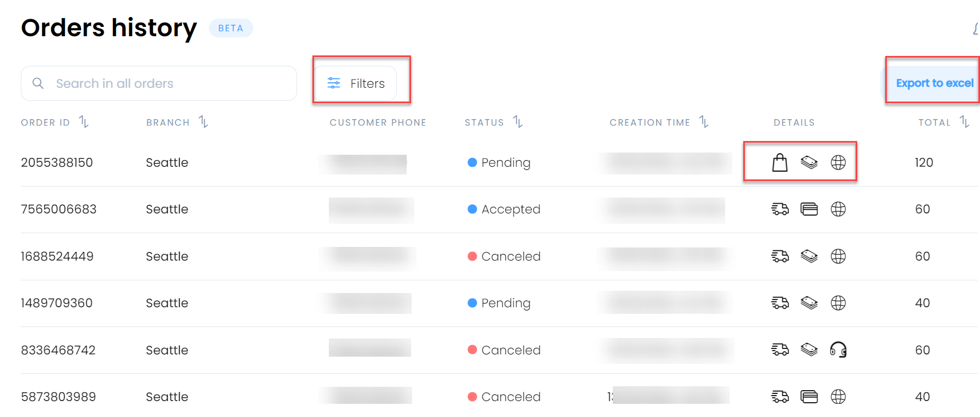Click headset icon for order 8336468742

coord(838,350)
